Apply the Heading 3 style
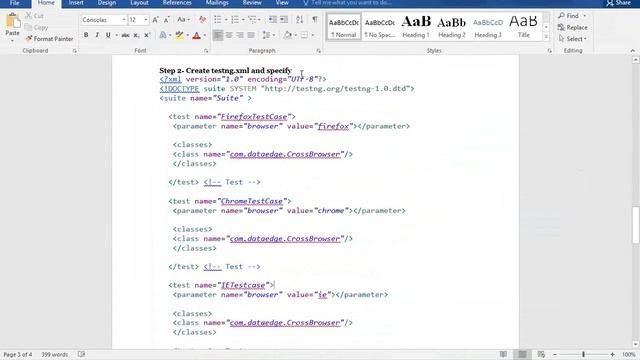Image resolution: width=640 pixels, height=360 pixels. 488,27
